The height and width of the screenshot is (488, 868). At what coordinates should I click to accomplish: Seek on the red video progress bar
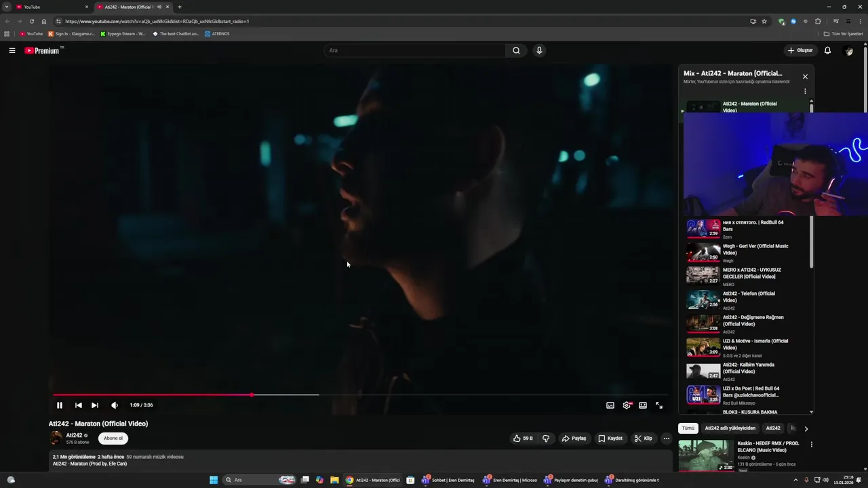tap(359, 394)
